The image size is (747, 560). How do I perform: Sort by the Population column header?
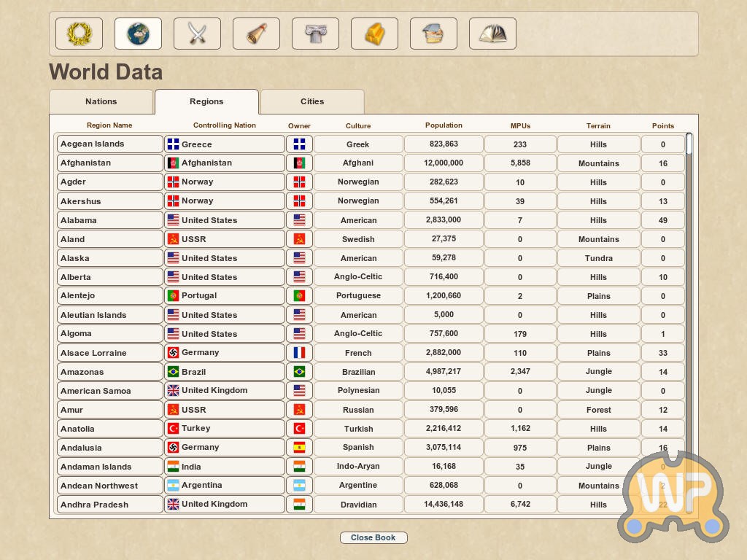444,125
